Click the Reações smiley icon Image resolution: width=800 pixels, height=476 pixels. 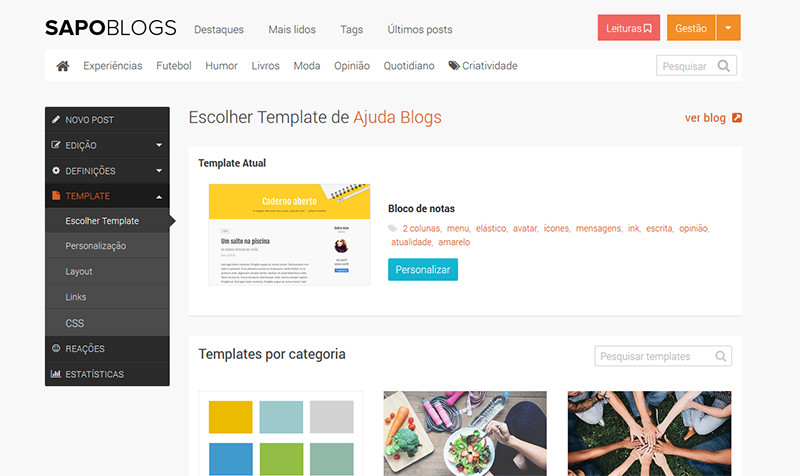click(56, 349)
